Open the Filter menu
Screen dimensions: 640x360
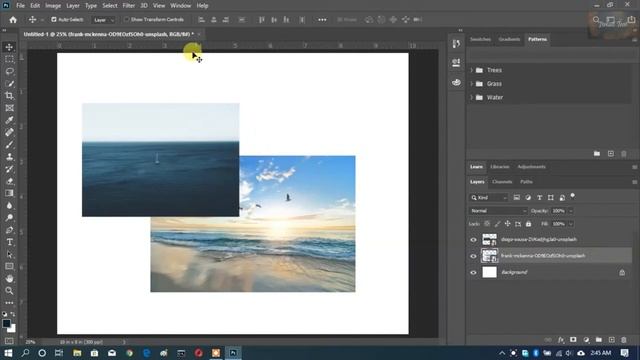pyautogui.click(x=129, y=6)
